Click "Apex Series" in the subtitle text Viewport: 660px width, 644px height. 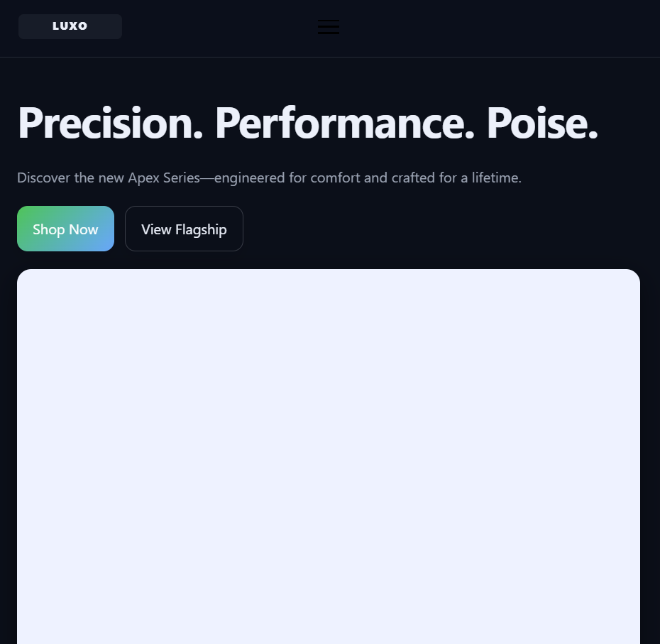[164, 178]
